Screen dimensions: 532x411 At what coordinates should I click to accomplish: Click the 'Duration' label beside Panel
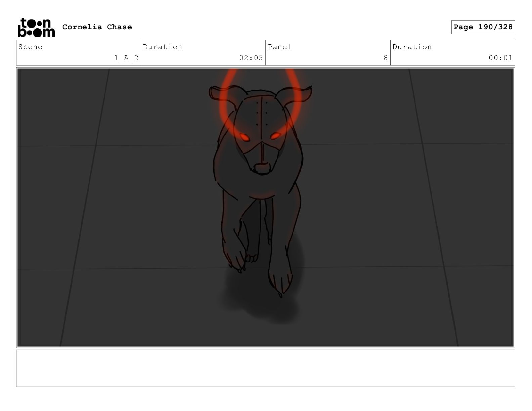coord(412,47)
